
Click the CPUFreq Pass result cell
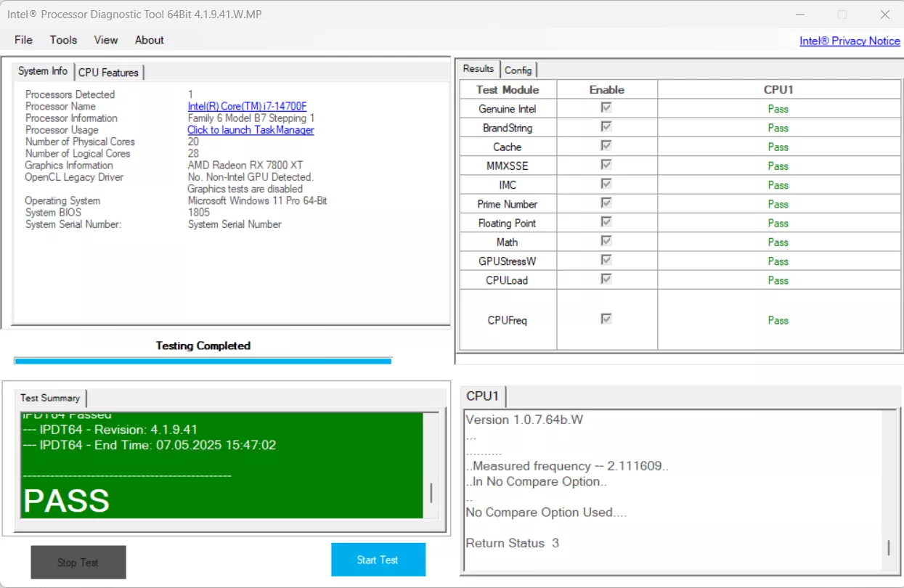click(x=778, y=320)
